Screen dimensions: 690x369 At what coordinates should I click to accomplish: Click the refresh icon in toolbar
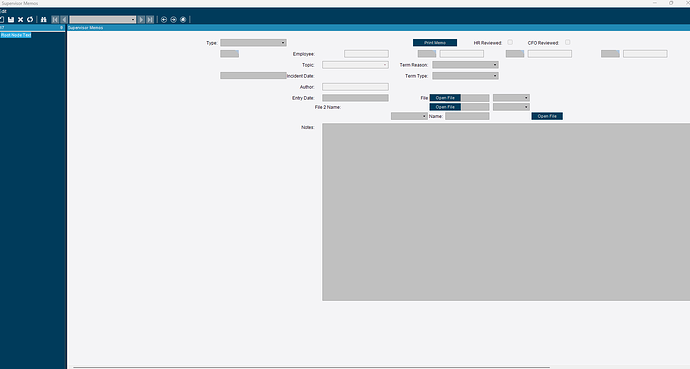(x=30, y=19)
